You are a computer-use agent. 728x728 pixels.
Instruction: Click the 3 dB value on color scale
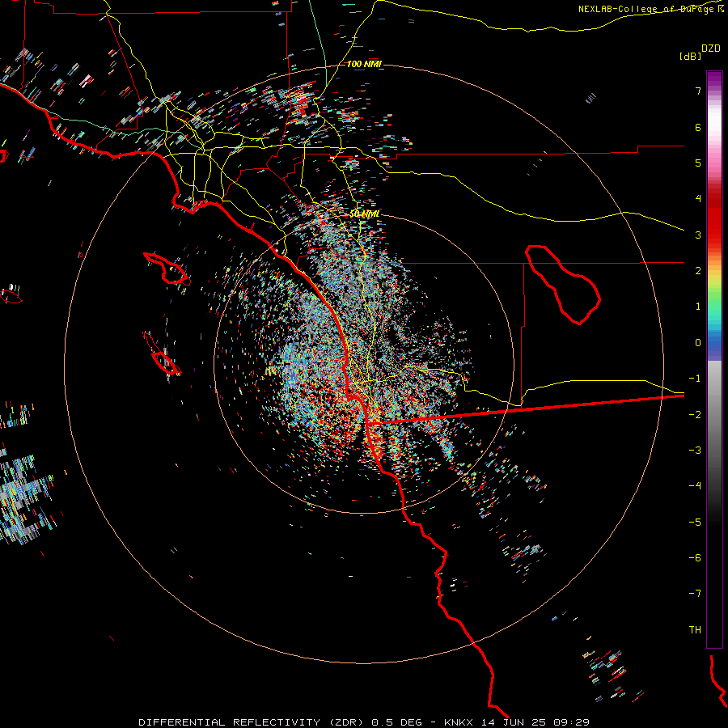coord(698,235)
